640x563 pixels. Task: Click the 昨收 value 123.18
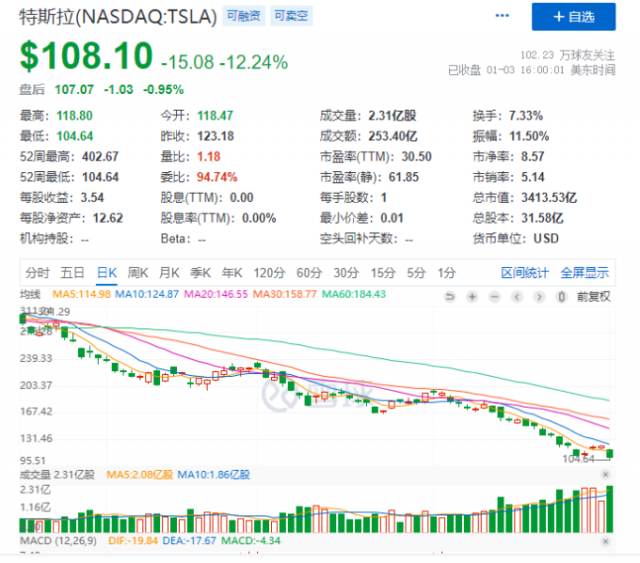pos(216,136)
